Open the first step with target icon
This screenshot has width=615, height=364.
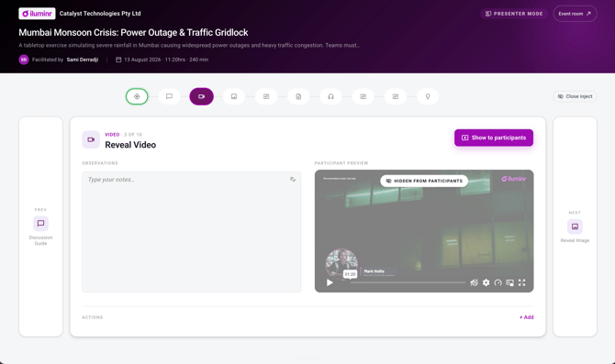pos(137,96)
